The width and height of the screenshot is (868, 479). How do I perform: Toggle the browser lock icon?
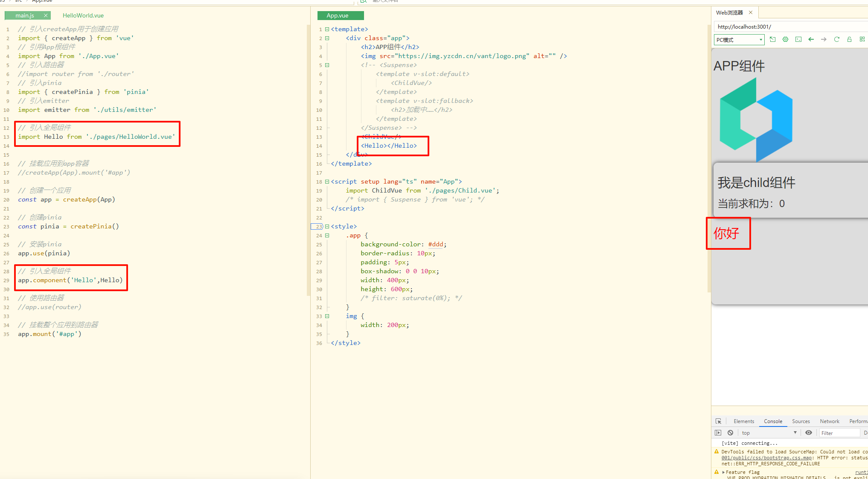[849, 39]
